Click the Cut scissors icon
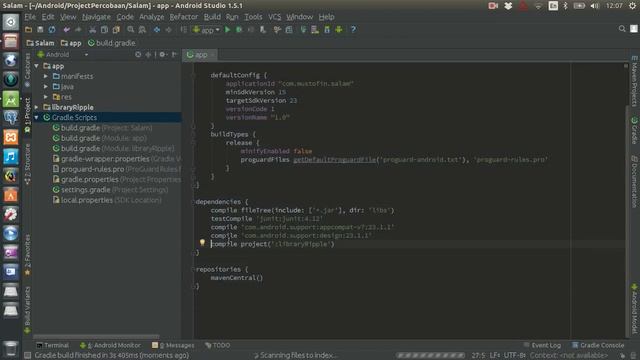This screenshot has width=640, height=360. pyautogui.click(x=93, y=30)
